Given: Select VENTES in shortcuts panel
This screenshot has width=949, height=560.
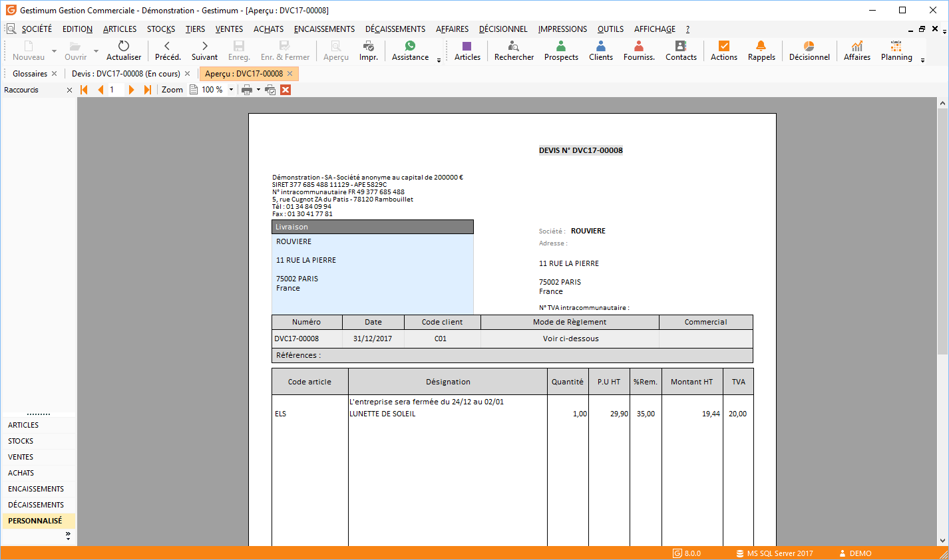Looking at the screenshot, I should coord(38,457).
